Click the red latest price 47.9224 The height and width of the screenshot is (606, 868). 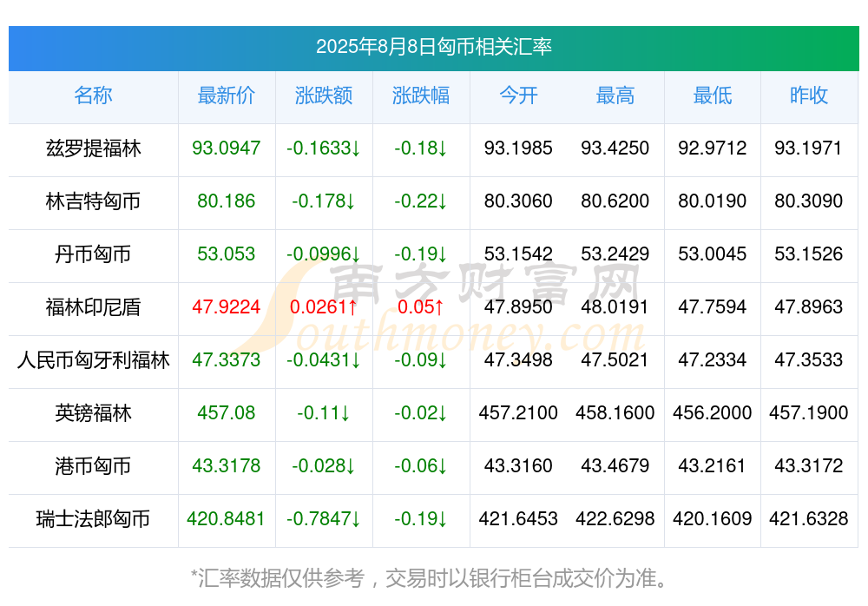[x=226, y=306]
